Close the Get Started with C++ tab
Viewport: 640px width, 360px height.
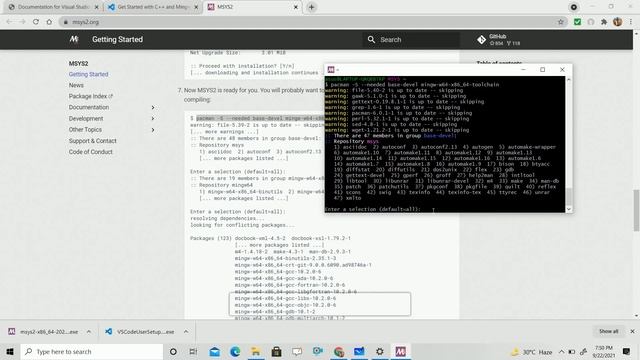tap(196, 7)
